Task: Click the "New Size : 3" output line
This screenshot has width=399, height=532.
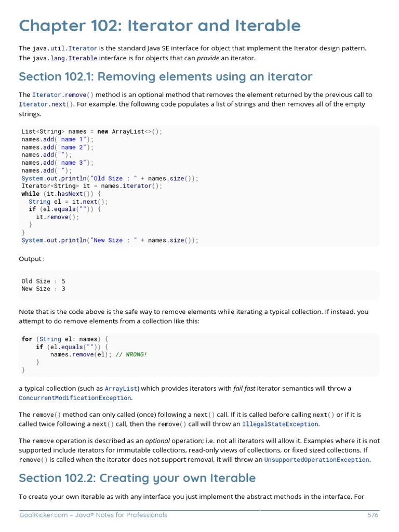Action: pos(43,289)
